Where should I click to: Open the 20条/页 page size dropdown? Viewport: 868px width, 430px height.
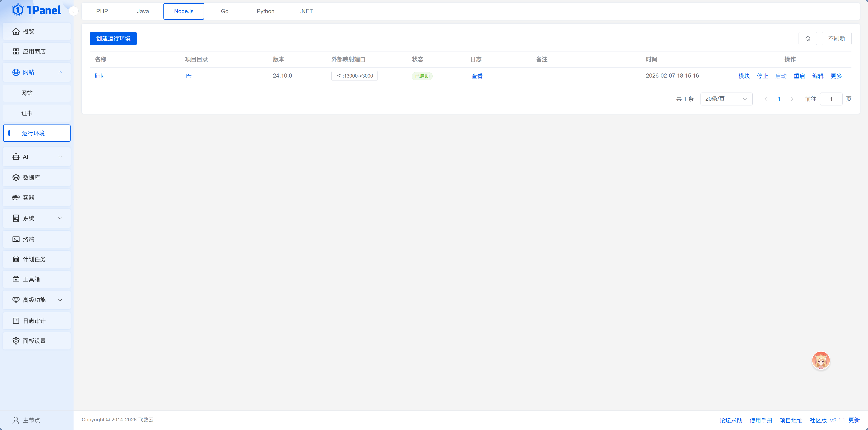(726, 99)
